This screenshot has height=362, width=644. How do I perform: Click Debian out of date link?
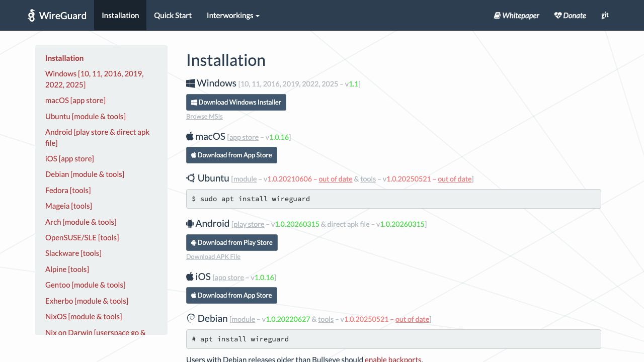(x=413, y=319)
